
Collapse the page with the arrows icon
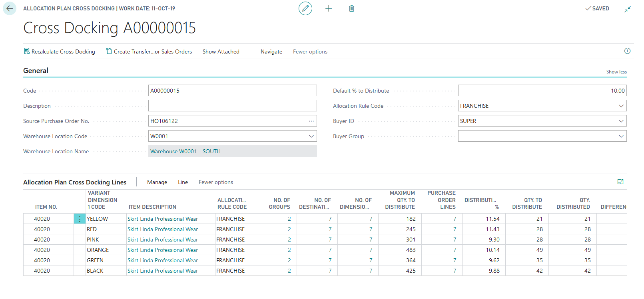coord(628,9)
